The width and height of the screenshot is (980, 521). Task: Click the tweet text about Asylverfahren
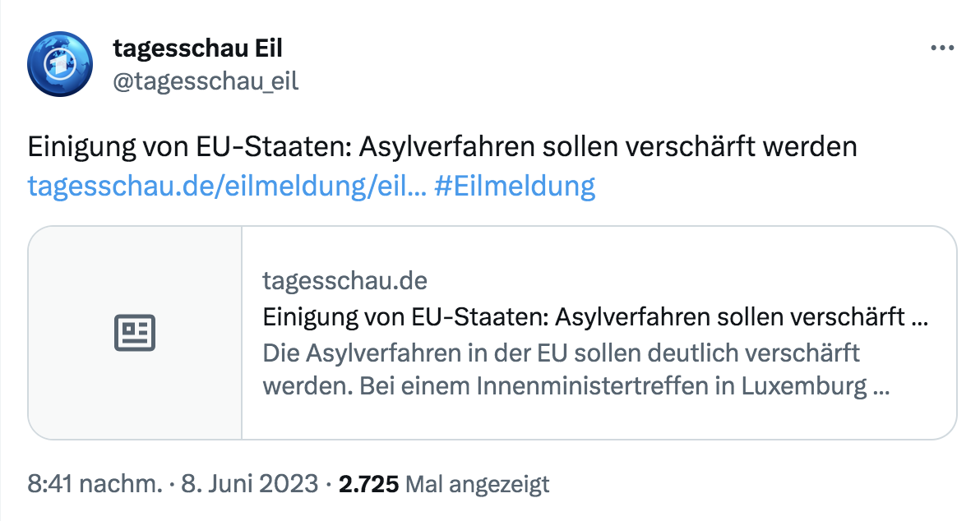(442, 147)
